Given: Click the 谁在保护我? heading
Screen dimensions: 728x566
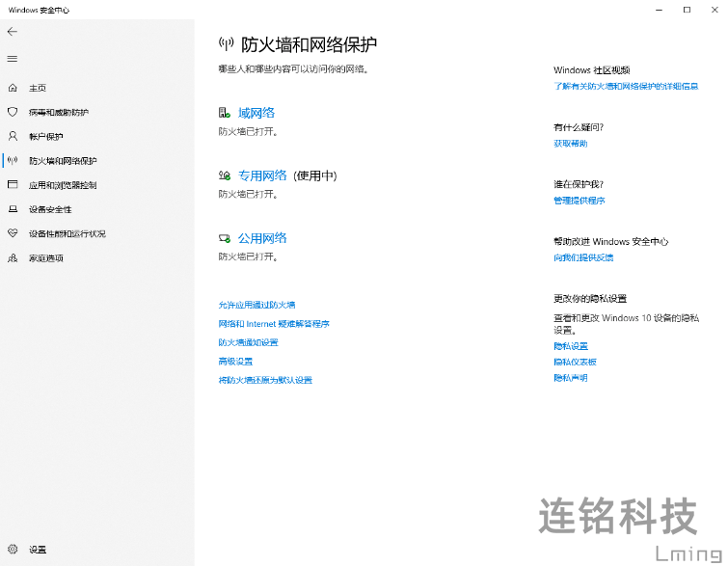Looking at the screenshot, I should click(579, 184).
